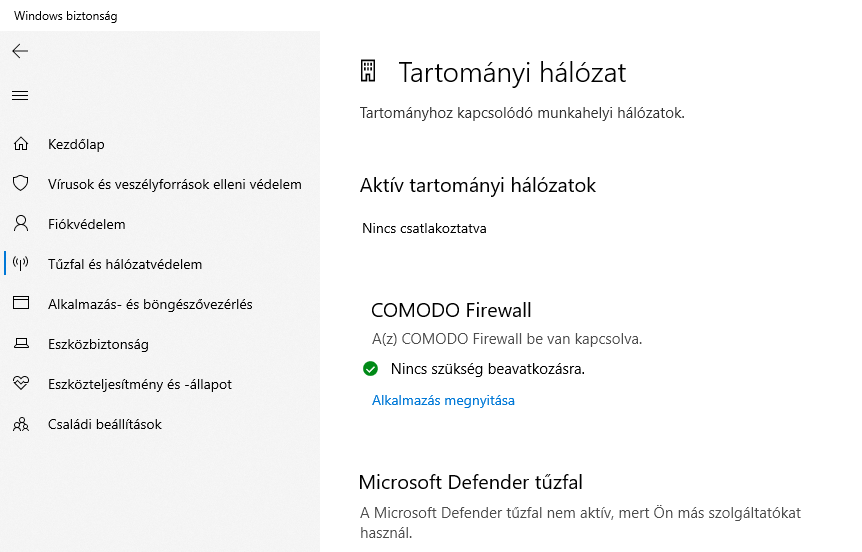Click the app and browser control window icon

21,303
